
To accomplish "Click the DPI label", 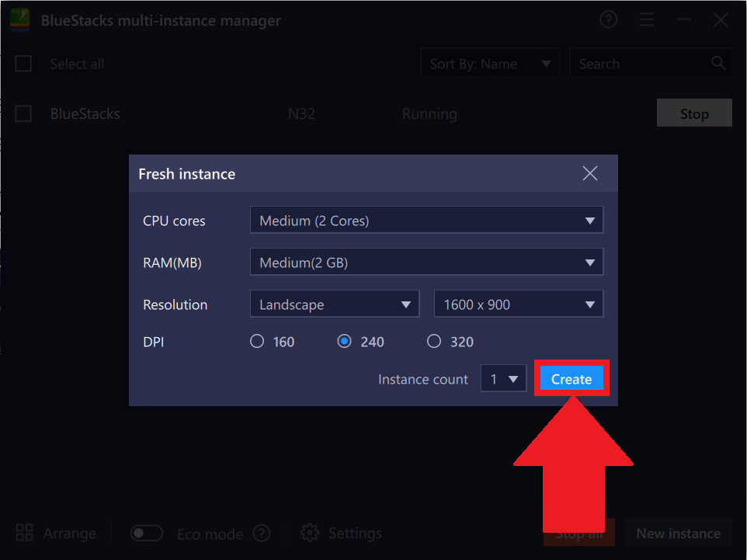I will (x=154, y=342).
